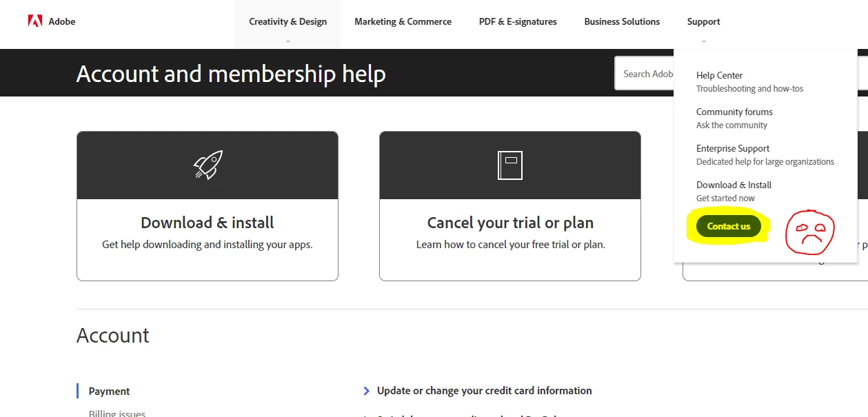Click the chevron under Creativity & Design
868x417 pixels.
(288, 41)
